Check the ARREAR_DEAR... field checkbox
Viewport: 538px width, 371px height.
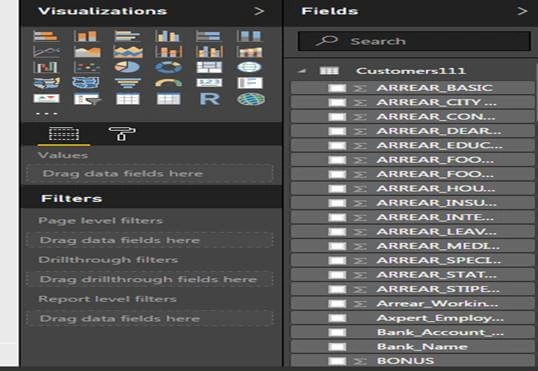(x=337, y=131)
